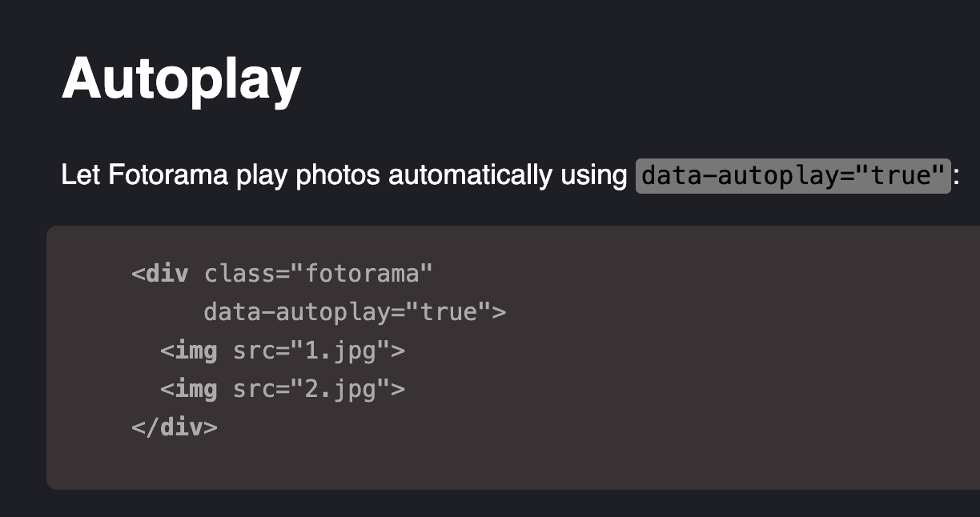Click the word class in the code

coord(239,274)
